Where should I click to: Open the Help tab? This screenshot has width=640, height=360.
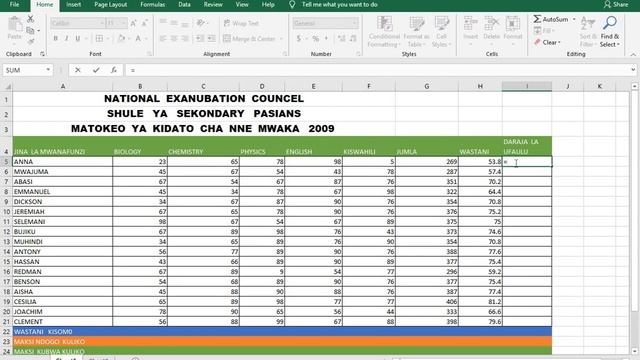coord(268,4)
